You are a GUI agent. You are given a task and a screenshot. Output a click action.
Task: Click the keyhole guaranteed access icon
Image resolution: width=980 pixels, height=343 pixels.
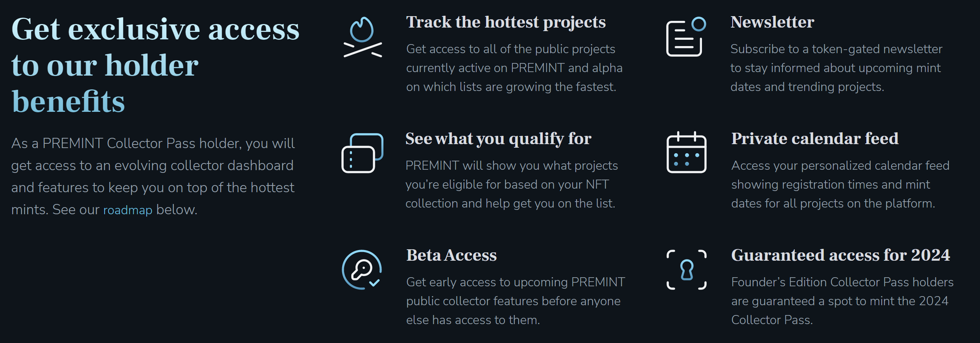pyautogui.click(x=687, y=270)
